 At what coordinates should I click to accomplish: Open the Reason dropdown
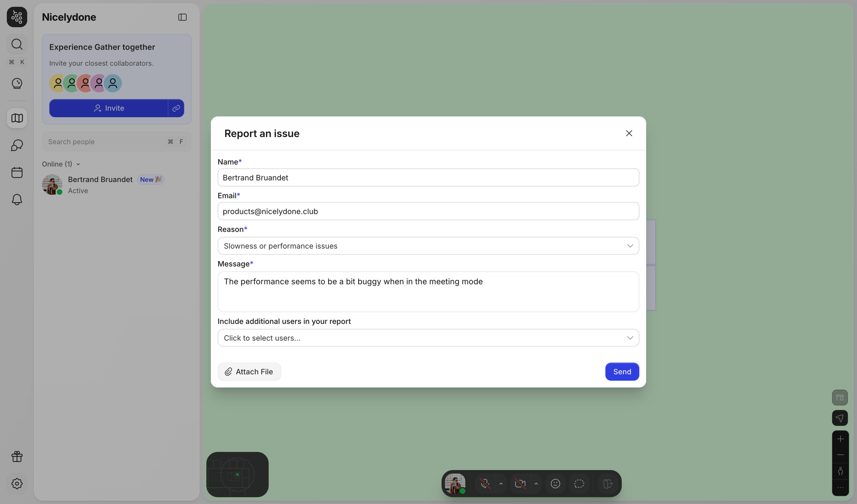pos(428,246)
